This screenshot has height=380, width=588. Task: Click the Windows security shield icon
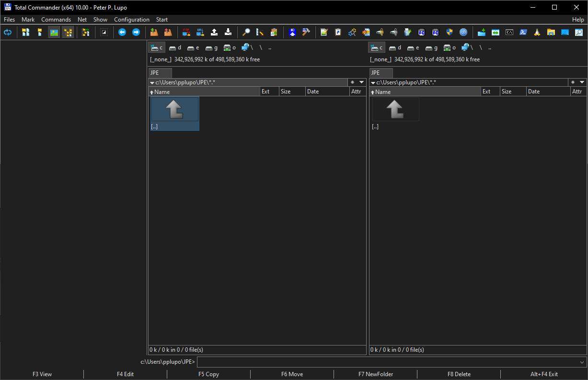[449, 32]
